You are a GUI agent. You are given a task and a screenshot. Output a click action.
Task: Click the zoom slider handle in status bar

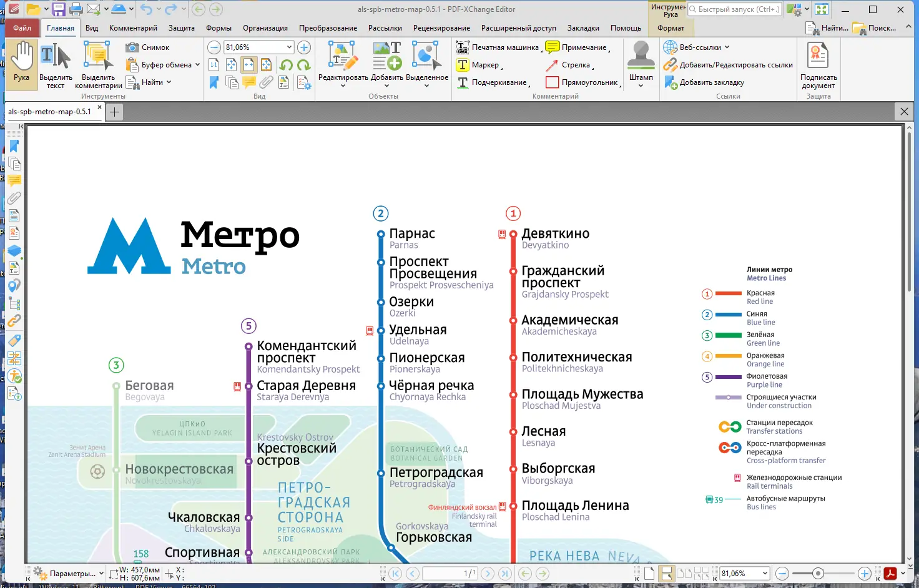[x=818, y=573]
